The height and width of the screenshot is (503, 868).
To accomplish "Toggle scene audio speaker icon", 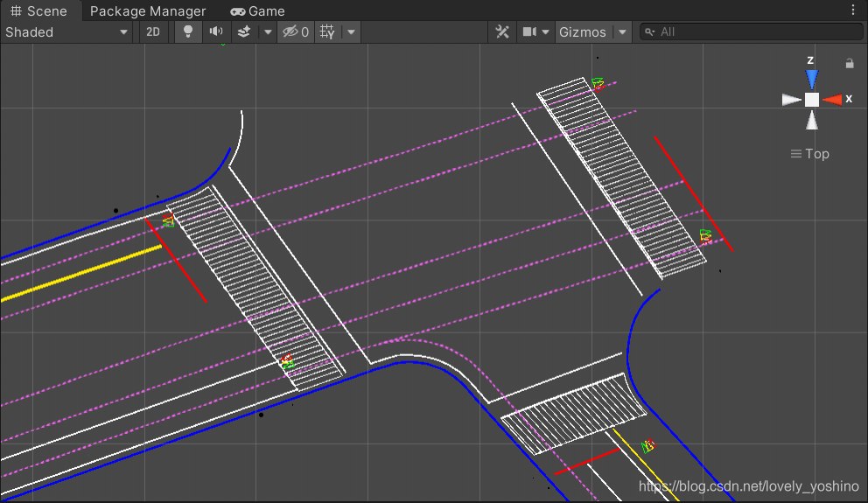I will (216, 32).
